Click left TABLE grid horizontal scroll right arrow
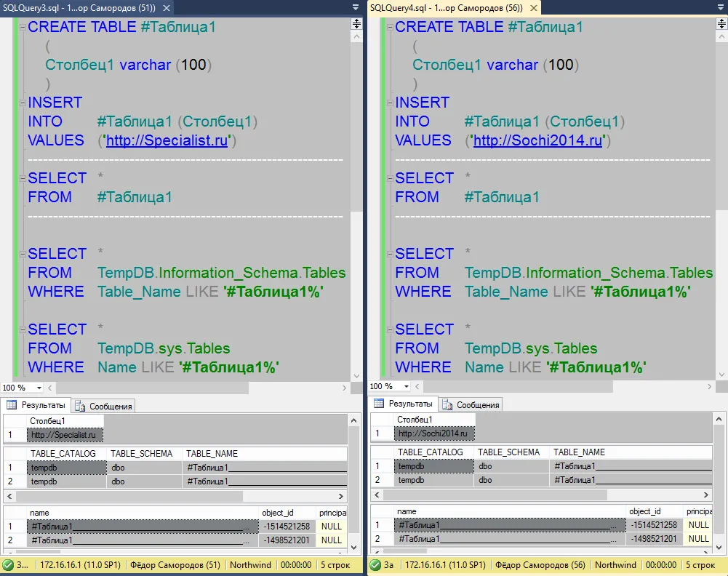 [341, 496]
